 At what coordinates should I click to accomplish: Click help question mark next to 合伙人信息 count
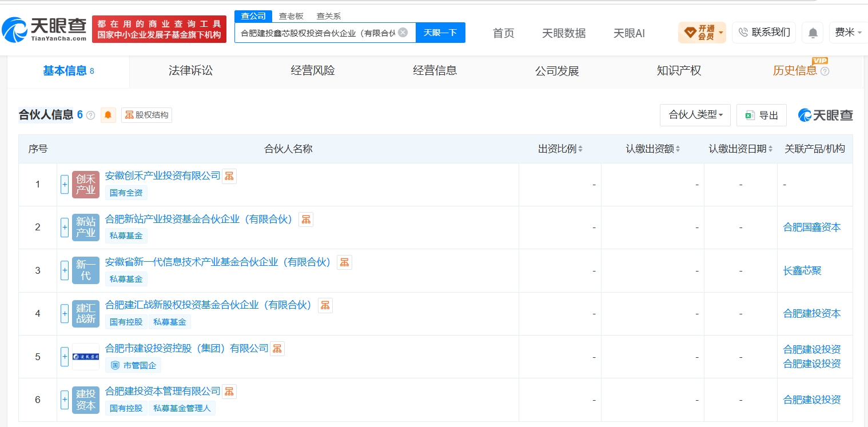pos(90,115)
